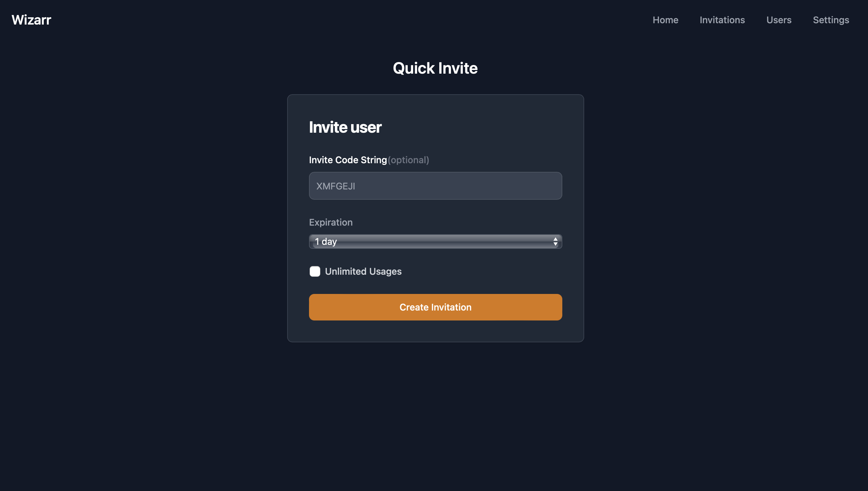Click the optional hint next to Invite Code
The height and width of the screenshot is (491, 868).
[x=408, y=160]
